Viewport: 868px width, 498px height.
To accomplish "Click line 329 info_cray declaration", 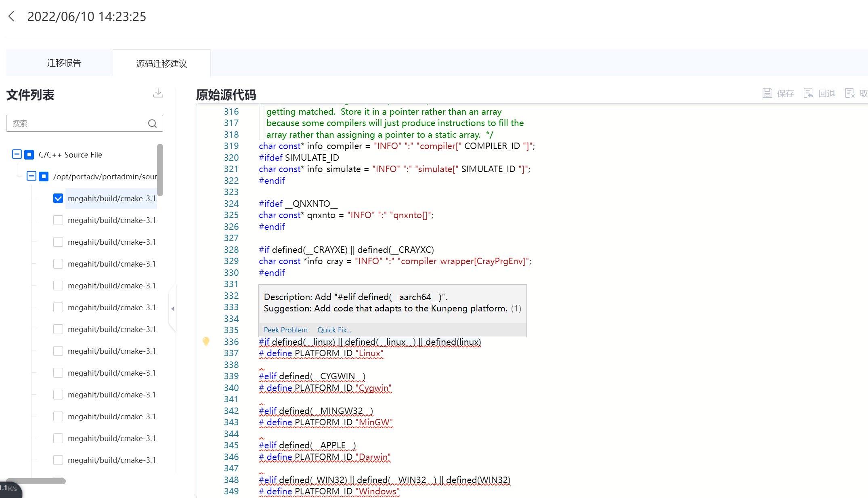I will click(x=395, y=261).
